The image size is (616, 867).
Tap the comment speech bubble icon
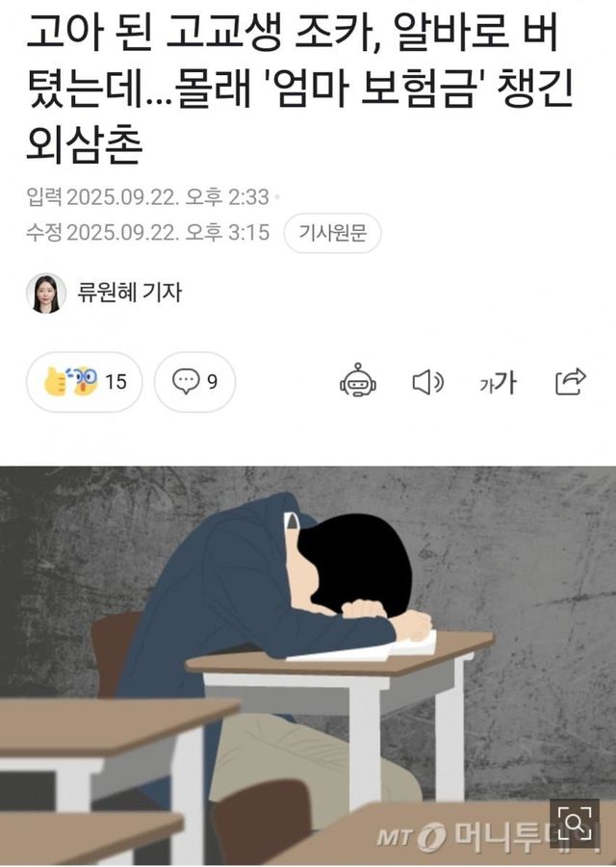pyautogui.click(x=187, y=381)
